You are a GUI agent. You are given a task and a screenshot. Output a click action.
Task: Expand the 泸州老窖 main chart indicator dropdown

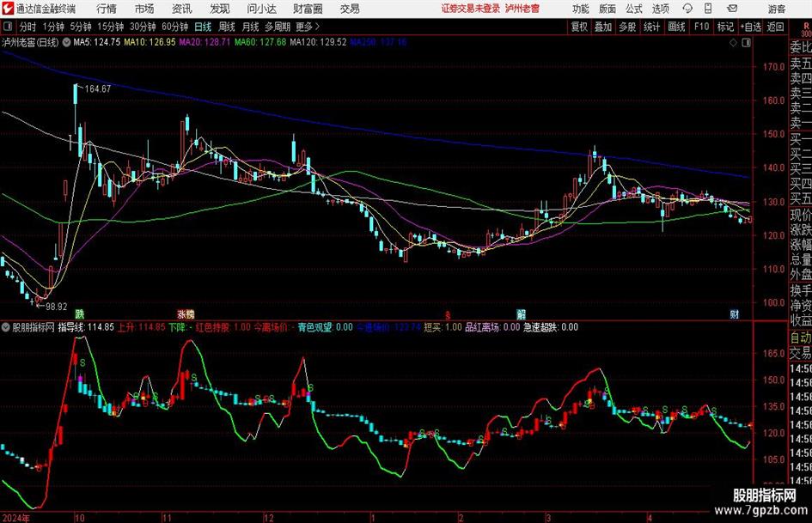pyautogui.click(x=67, y=42)
